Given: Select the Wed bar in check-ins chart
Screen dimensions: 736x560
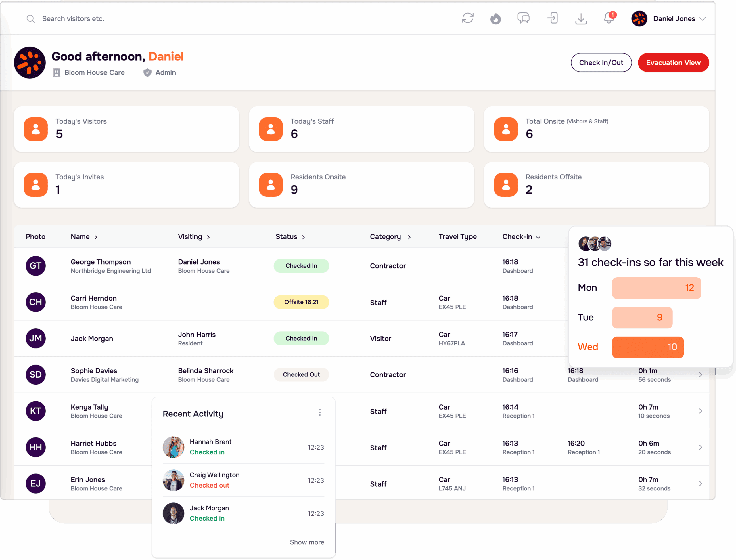Looking at the screenshot, I should [647, 347].
